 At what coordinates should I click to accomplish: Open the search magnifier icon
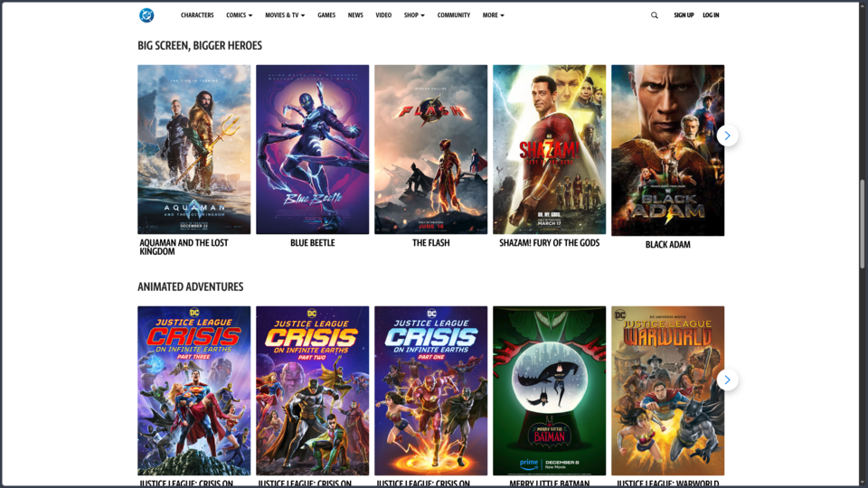click(655, 15)
